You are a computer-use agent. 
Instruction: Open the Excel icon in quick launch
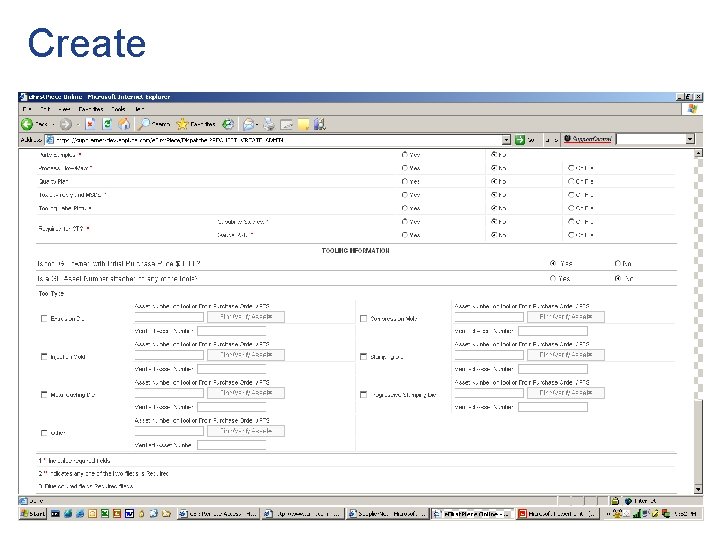(105, 513)
